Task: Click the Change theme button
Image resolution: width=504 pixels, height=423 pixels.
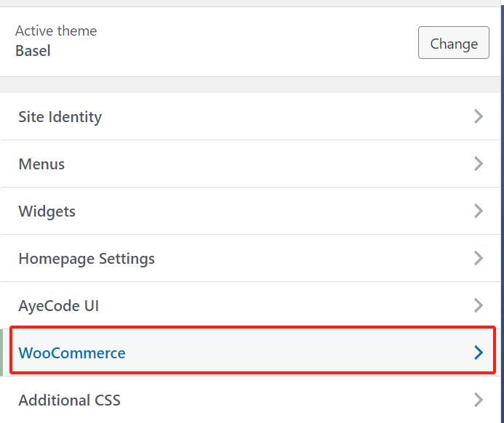Action: 453,43
